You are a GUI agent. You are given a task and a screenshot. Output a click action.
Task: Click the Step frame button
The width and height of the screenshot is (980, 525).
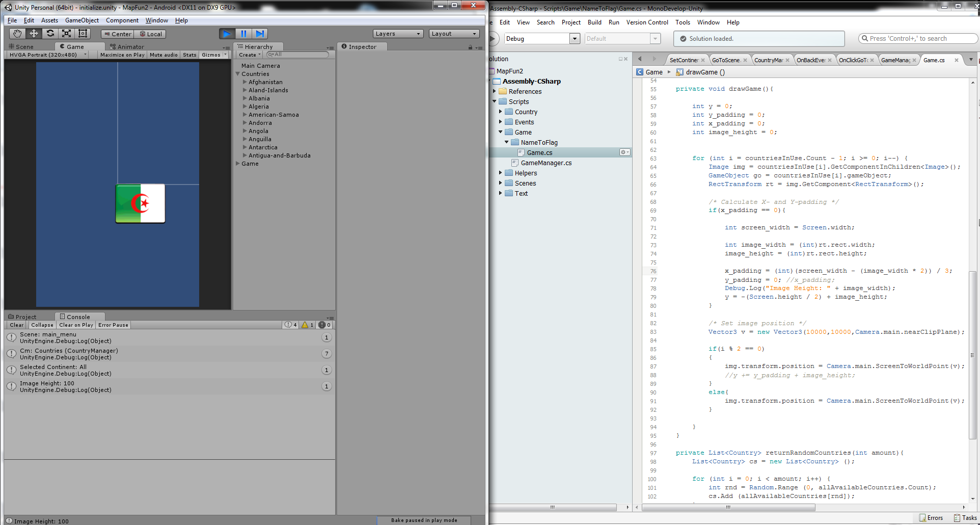(x=260, y=34)
